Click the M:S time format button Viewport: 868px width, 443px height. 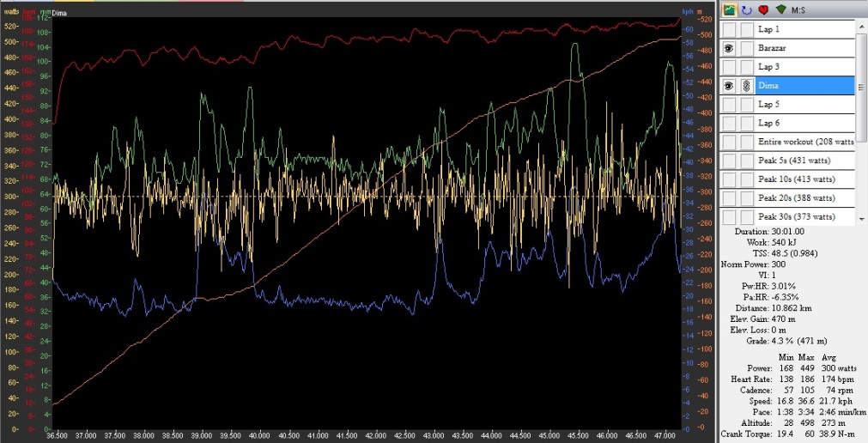(x=798, y=9)
